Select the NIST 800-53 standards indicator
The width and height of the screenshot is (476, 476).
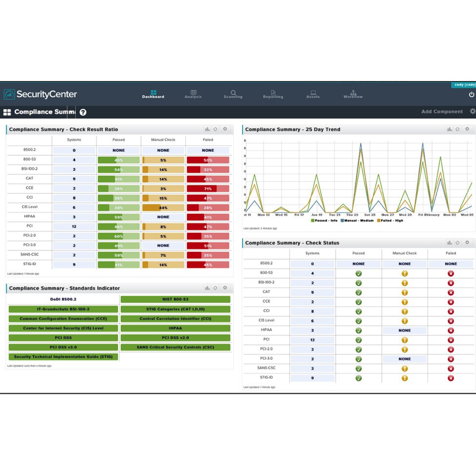[x=175, y=299]
